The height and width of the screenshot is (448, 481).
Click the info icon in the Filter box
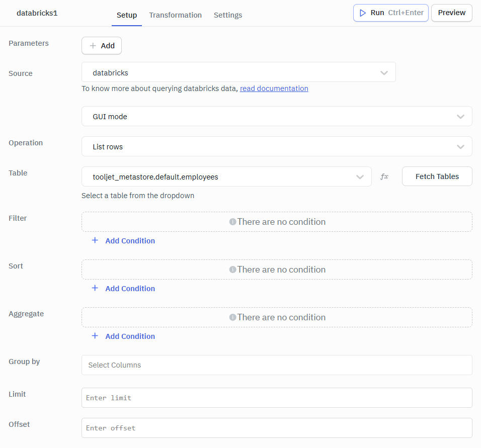232,222
